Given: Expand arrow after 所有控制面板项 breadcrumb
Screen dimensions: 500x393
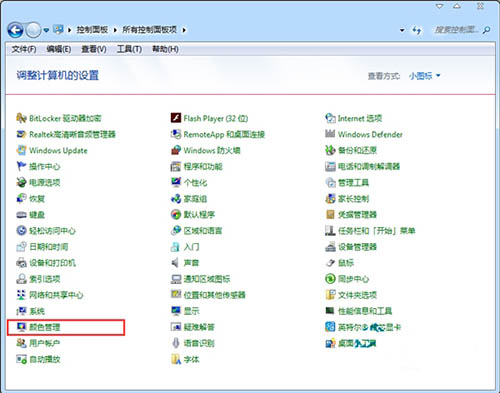Looking at the screenshot, I should coord(184,30).
